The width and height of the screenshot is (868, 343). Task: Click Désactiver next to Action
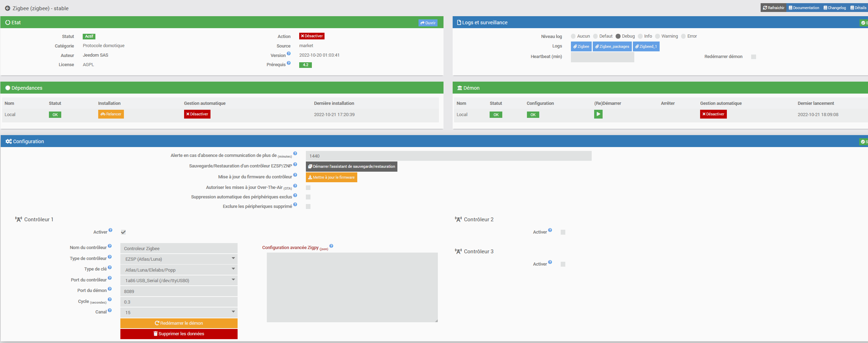tap(312, 36)
